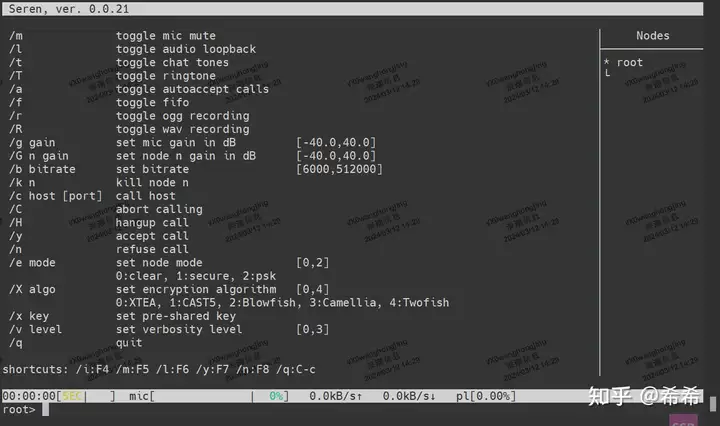Click the 'Seren, ver. 0.0.21' title text
The height and width of the screenshot is (426, 720).
69,9
